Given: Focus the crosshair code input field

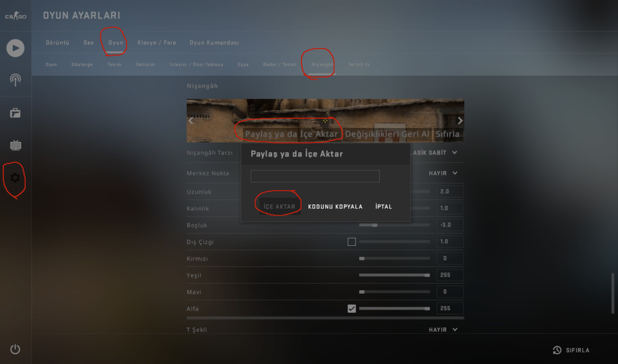Looking at the screenshot, I should coord(315,176).
